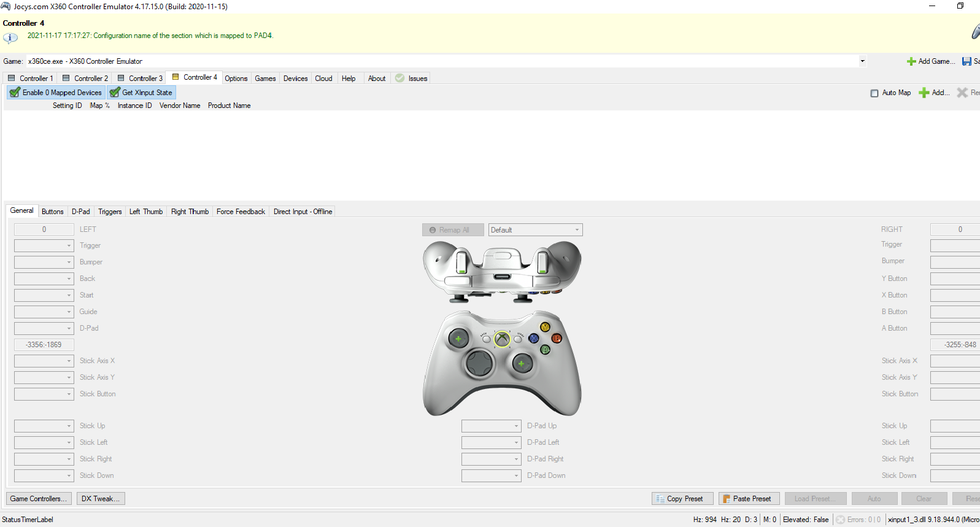The height and width of the screenshot is (527, 980).
Task: Click the Load Preset... button
Action: tap(815, 499)
